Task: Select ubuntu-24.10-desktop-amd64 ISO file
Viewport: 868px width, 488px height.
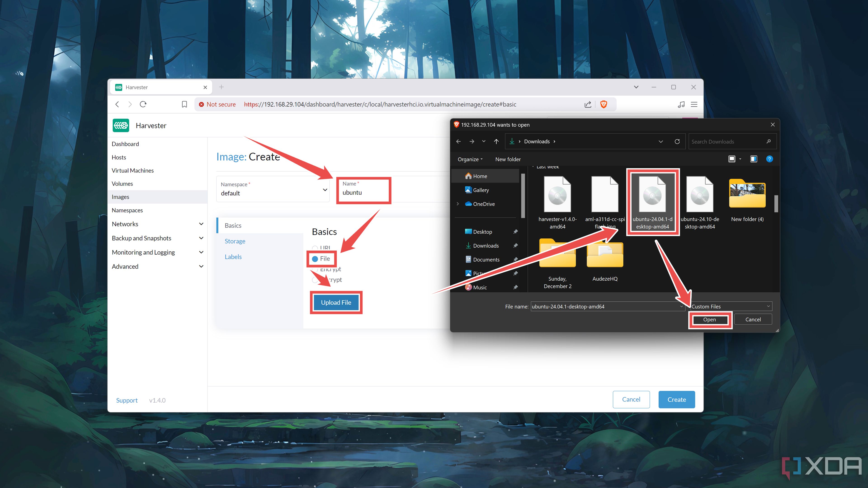Action: [700, 203]
